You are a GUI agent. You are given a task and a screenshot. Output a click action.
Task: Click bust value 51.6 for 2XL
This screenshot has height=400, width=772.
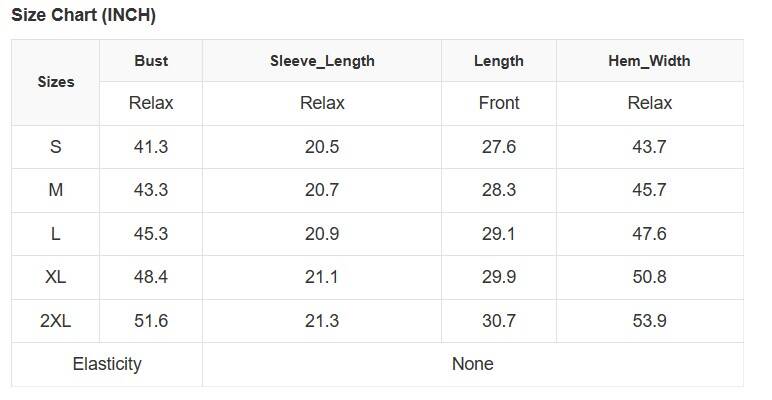151,321
